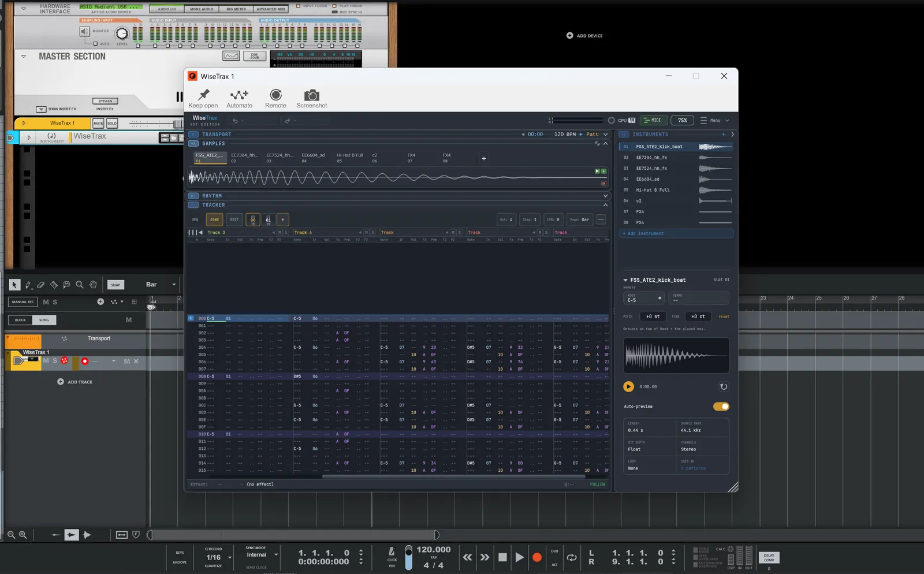
Task: Toggle the AUTO checkbox under Monitor
Action: pyautogui.click(x=96, y=44)
